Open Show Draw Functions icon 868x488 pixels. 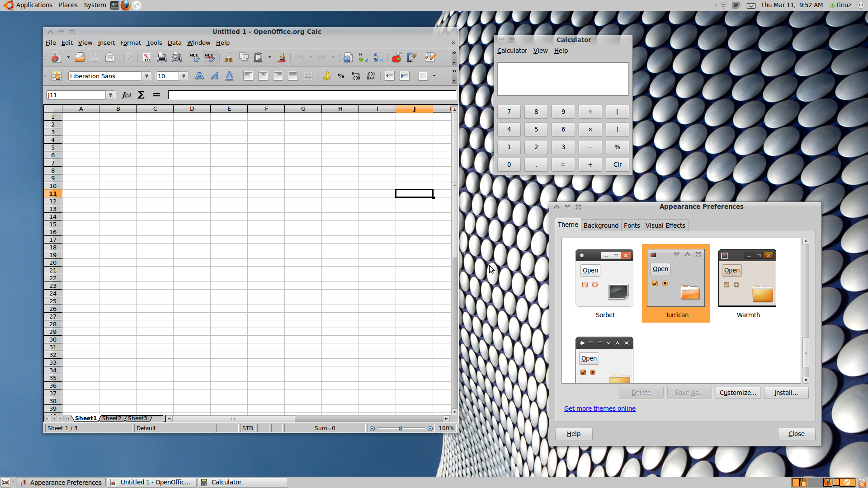pos(411,57)
